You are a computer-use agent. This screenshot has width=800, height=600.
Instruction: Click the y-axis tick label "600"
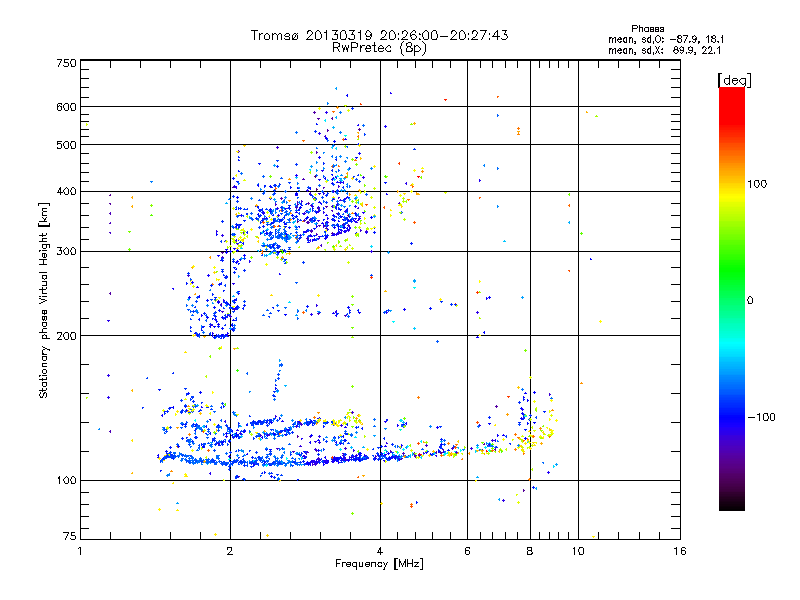click(x=66, y=107)
